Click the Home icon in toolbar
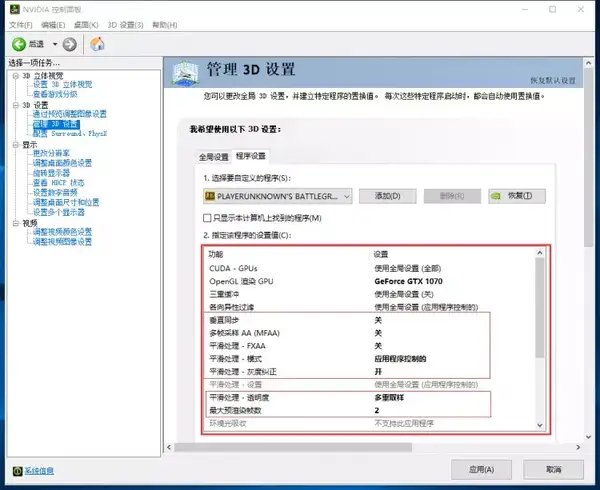The image size is (600, 490). pyautogui.click(x=97, y=44)
